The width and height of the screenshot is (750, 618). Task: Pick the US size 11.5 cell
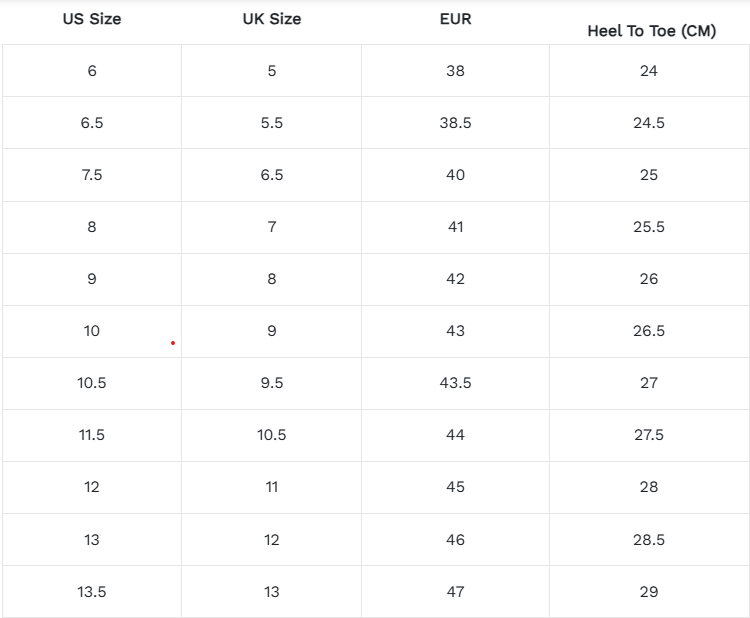[x=92, y=435]
